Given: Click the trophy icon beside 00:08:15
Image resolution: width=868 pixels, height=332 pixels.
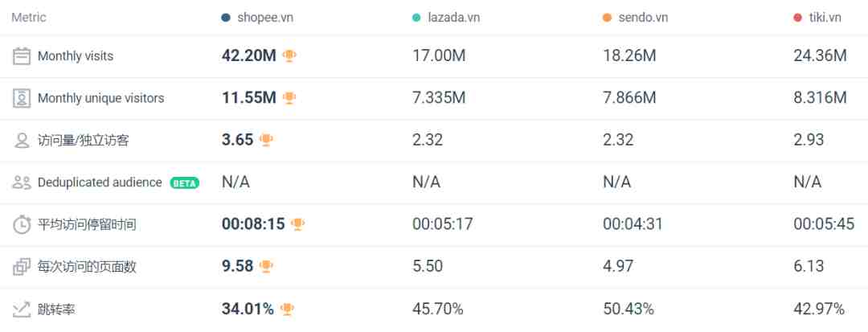Looking at the screenshot, I should pos(298,224).
